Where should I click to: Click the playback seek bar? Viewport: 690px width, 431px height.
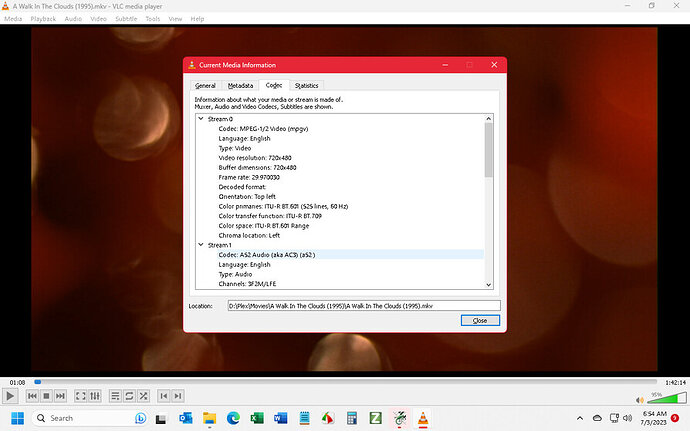345,382
